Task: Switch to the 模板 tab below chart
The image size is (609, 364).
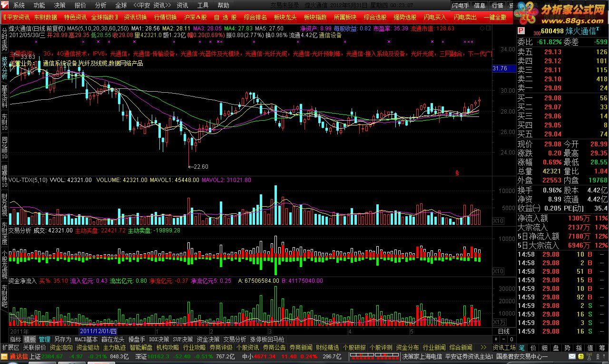Action: click(30, 339)
